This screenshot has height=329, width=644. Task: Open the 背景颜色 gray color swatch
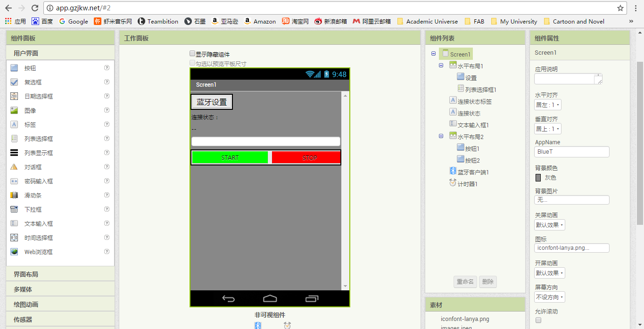pos(538,178)
